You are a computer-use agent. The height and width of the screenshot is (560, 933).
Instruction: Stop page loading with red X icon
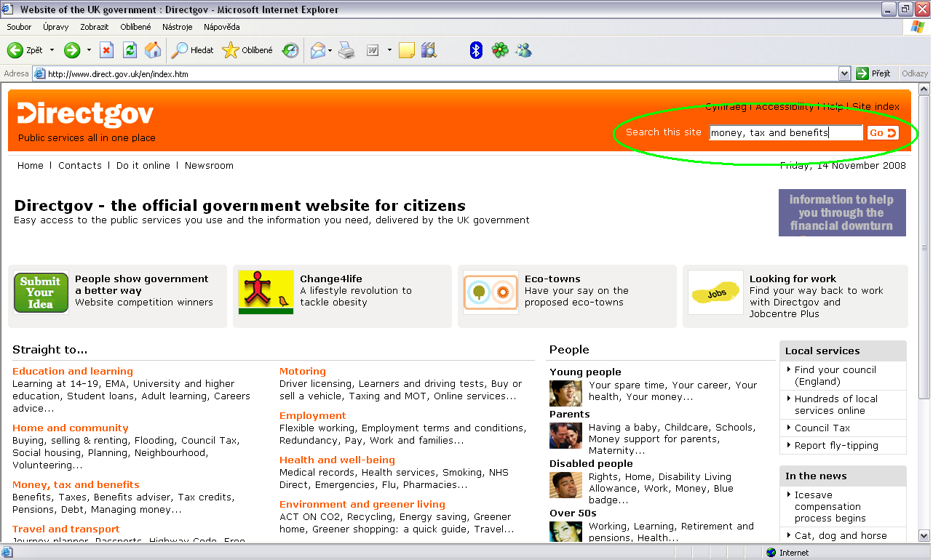point(106,50)
